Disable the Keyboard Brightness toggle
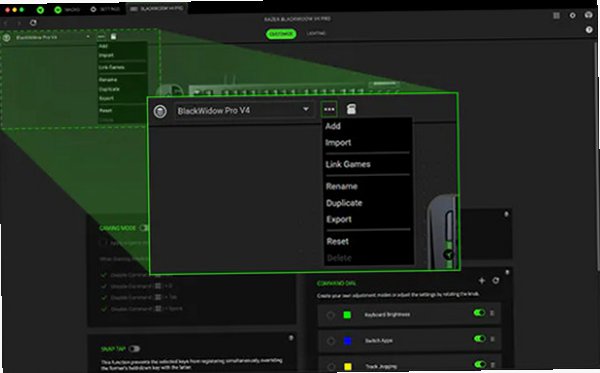This screenshot has width=600, height=373. pos(479,313)
